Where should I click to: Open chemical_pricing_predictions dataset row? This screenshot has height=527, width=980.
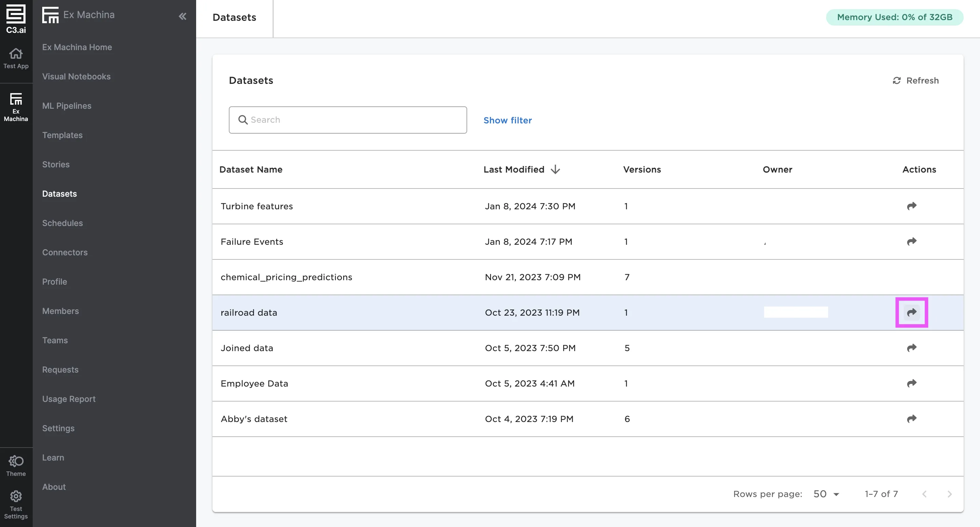click(286, 277)
